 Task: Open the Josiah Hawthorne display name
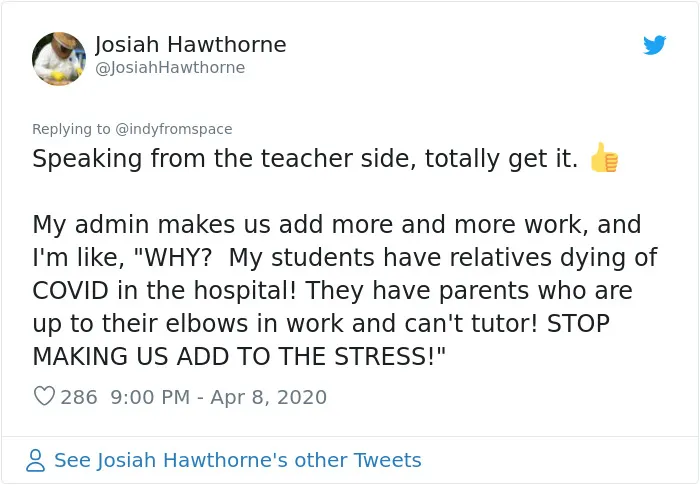(x=191, y=44)
